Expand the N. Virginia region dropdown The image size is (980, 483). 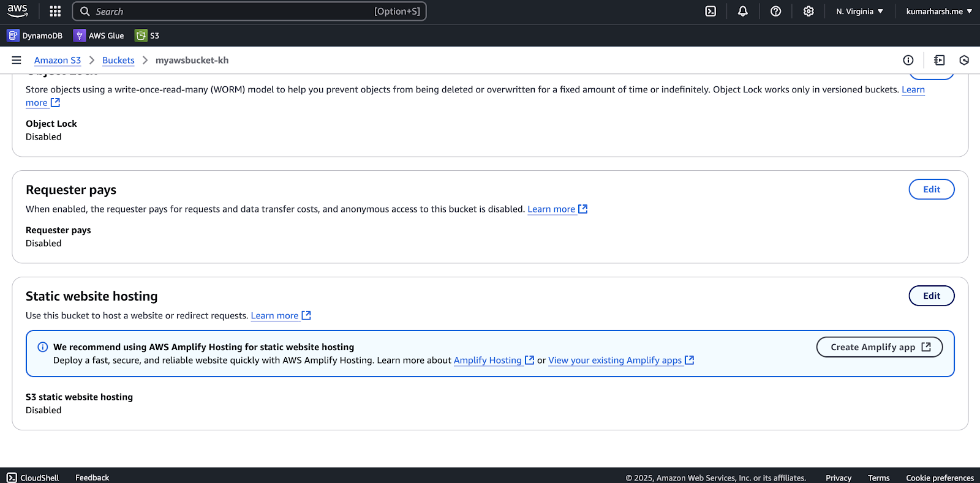(859, 11)
